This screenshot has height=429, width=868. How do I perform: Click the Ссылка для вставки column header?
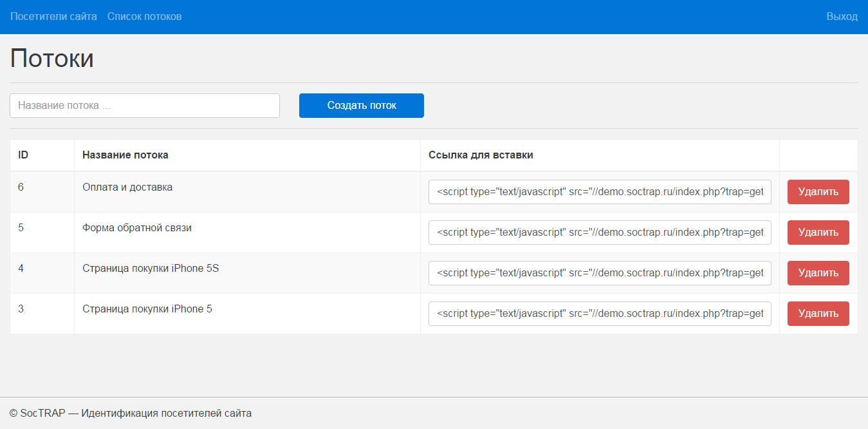pyautogui.click(x=481, y=155)
